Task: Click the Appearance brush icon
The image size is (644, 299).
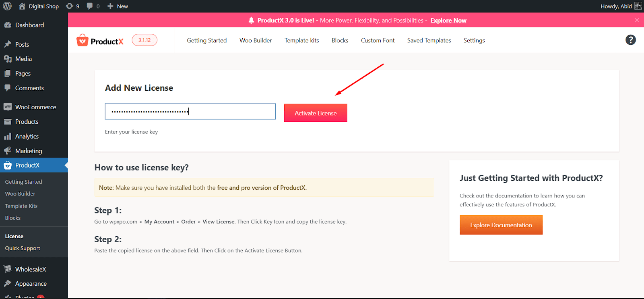Action: [8, 284]
